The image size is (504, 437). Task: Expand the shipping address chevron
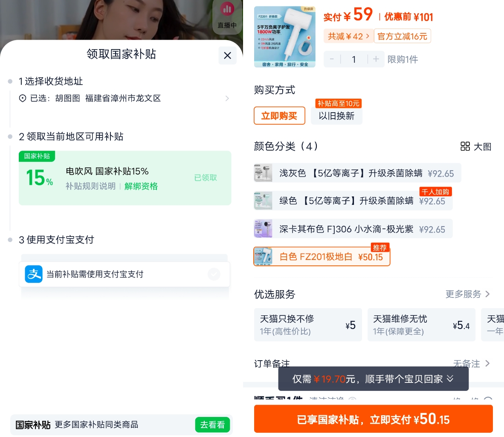[x=227, y=99]
